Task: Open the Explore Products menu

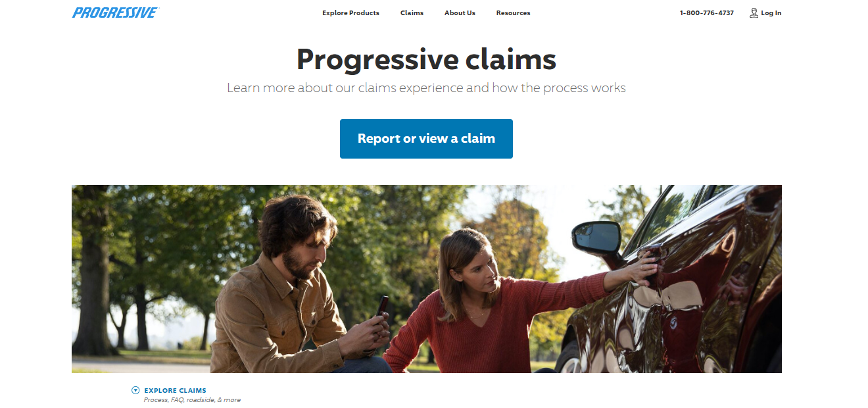Action: [x=350, y=13]
